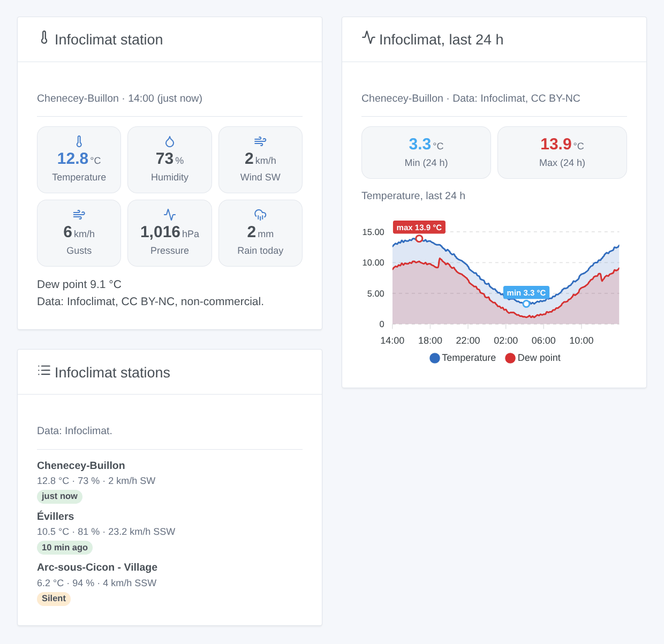Click the thermometer icon in the Temperature tile
This screenshot has height=644, width=664.
[79, 141]
